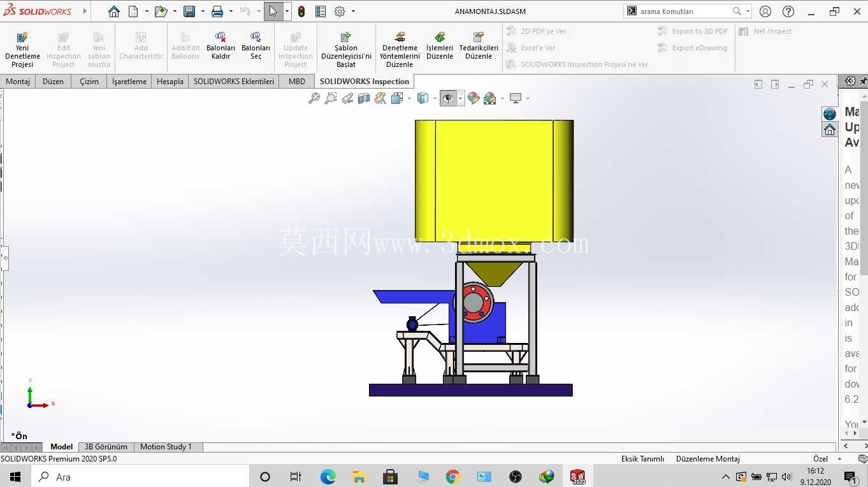The height and width of the screenshot is (487, 868).
Task: Switch to the Hesapla tab
Action: (x=170, y=82)
